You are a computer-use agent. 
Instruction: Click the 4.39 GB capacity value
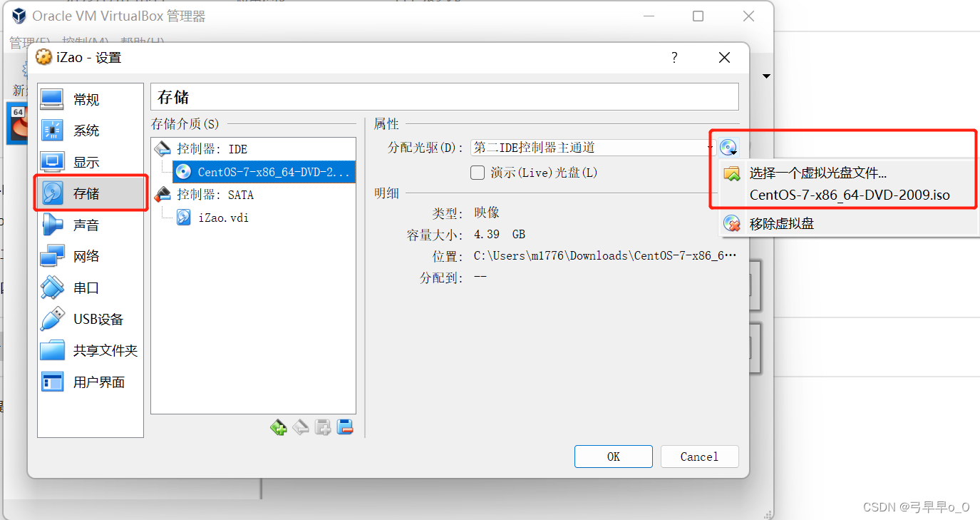[500, 234]
